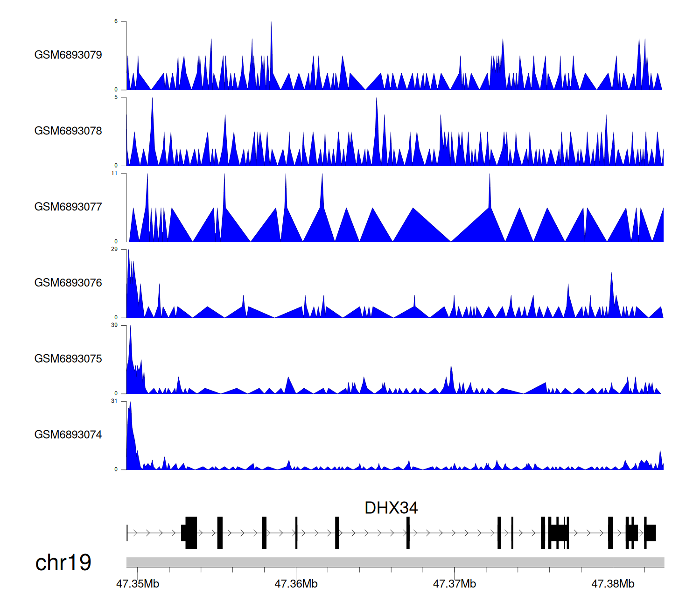Select the 47.36Mb position label
Screen dimensions: 700x616
tap(296, 584)
